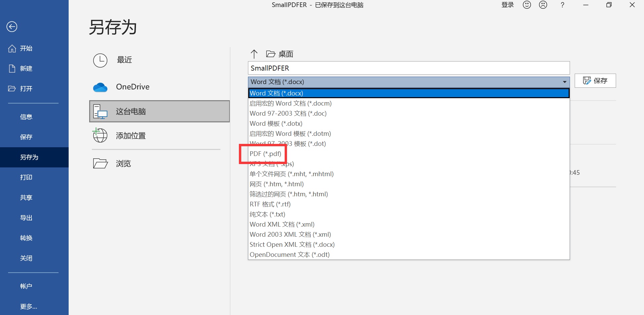644x315 pixels.
Task: Open 信息 in the sidebar
Action: [x=26, y=117]
